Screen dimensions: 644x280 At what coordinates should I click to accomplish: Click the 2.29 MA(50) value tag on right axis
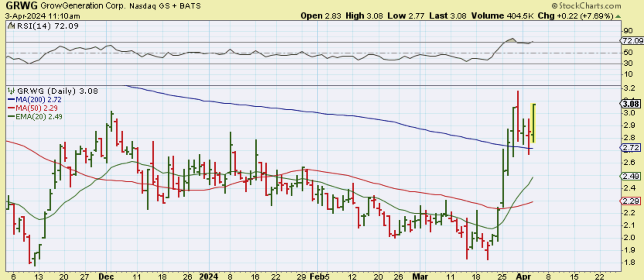(x=631, y=201)
